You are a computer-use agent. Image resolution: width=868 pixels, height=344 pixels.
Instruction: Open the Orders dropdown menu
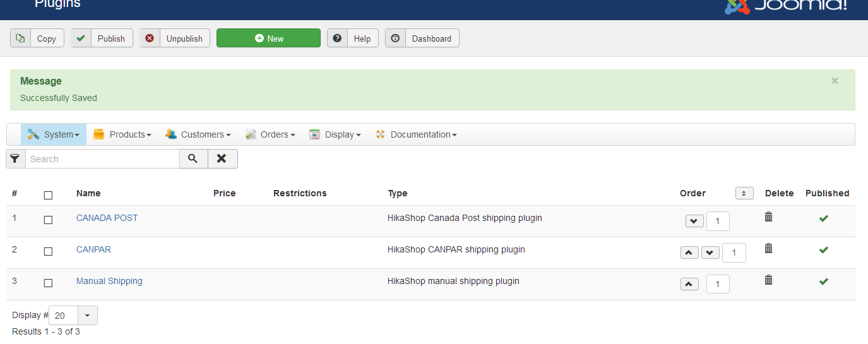[x=271, y=134]
